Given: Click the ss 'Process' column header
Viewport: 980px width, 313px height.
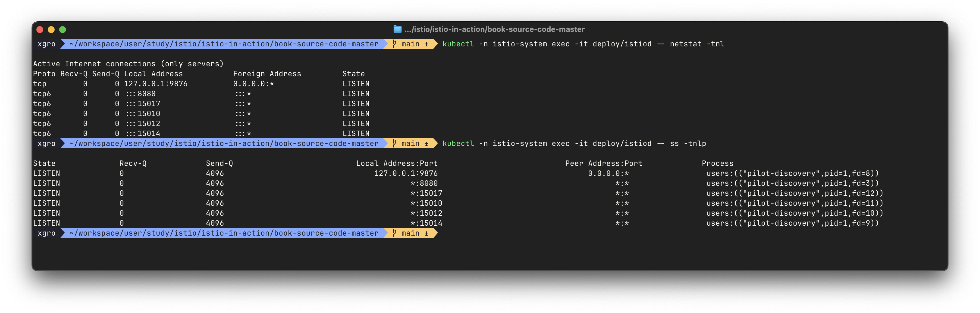Looking at the screenshot, I should pos(718,163).
